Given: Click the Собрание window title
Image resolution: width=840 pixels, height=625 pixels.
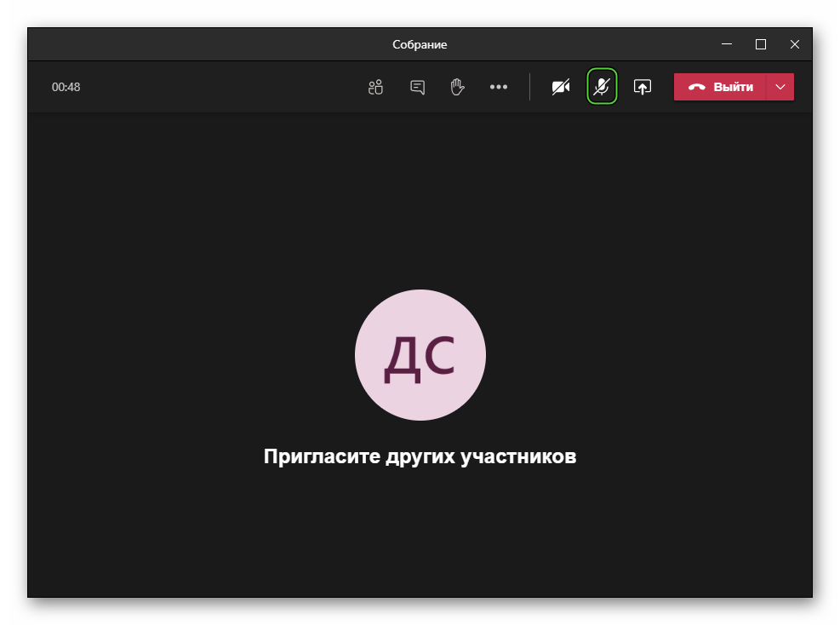Looking at the screenshot, I should [x=420, y=44].
